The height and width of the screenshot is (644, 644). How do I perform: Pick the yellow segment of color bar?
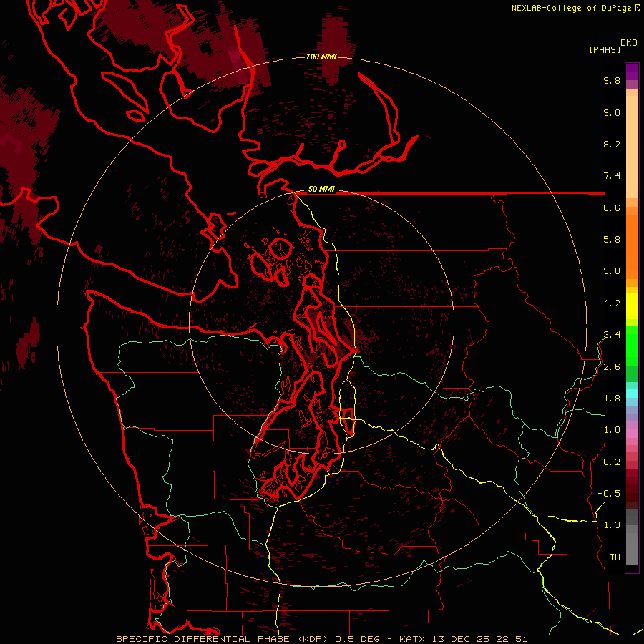(x=632, y=306)
